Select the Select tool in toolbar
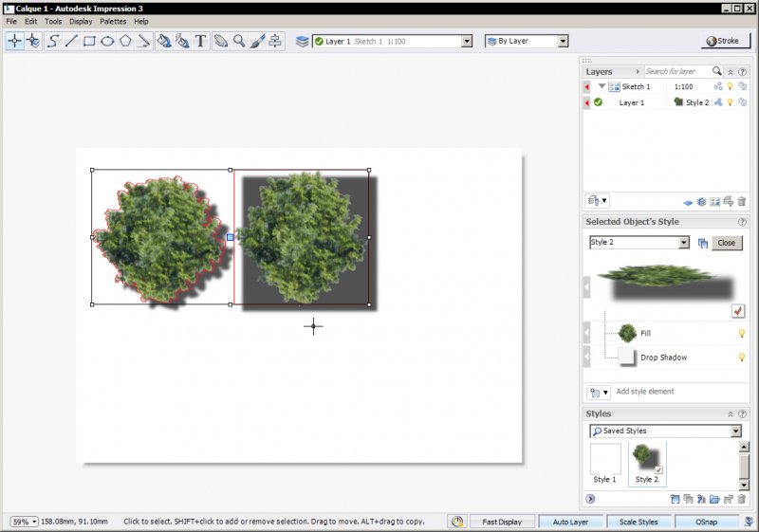Viewport: 759px width, 532px height. [x=14, y=41]
